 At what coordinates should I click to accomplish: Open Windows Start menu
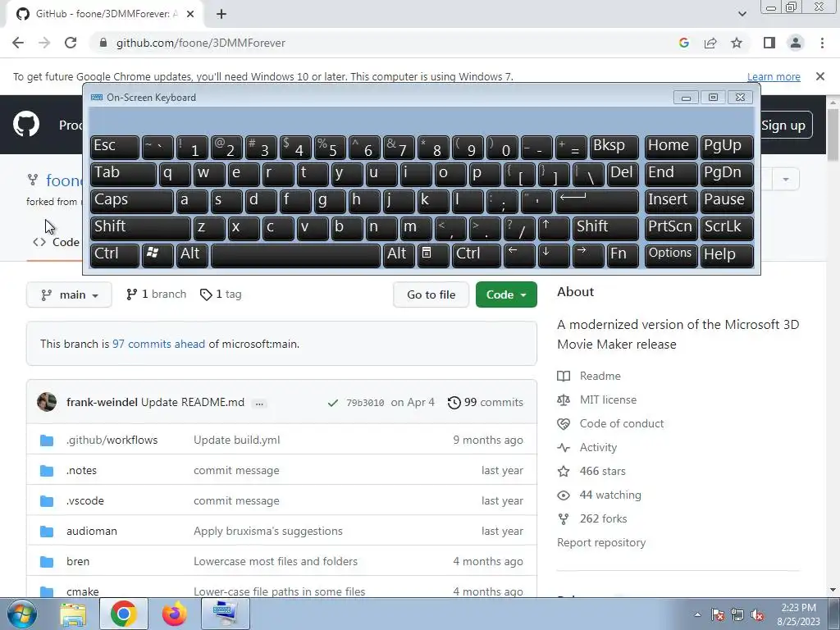tap(21, 614)
